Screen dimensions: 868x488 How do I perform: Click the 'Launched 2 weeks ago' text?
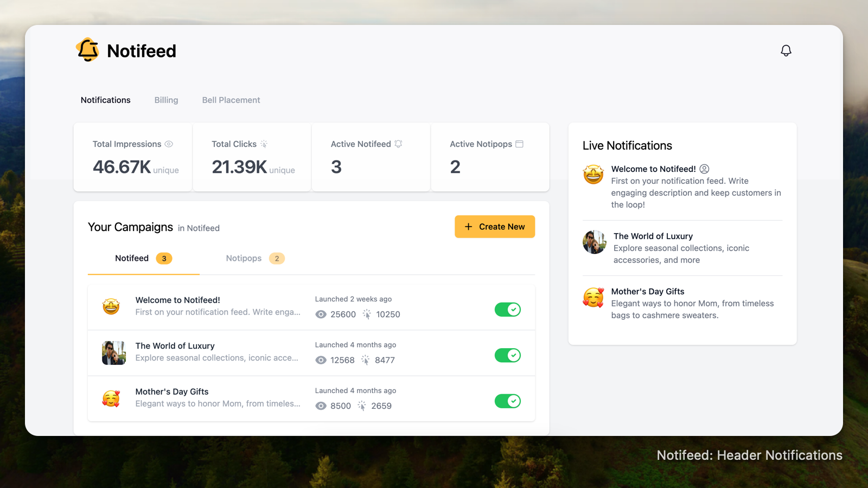[353, 299]
